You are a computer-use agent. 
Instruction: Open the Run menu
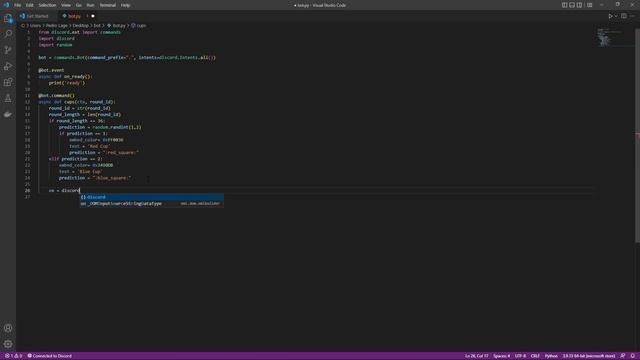90,5
